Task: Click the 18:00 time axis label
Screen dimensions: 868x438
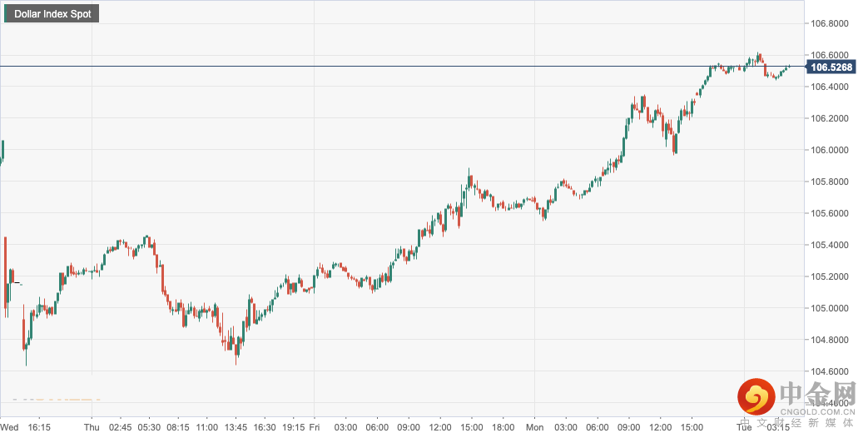Action: click(x=502, y=427)
